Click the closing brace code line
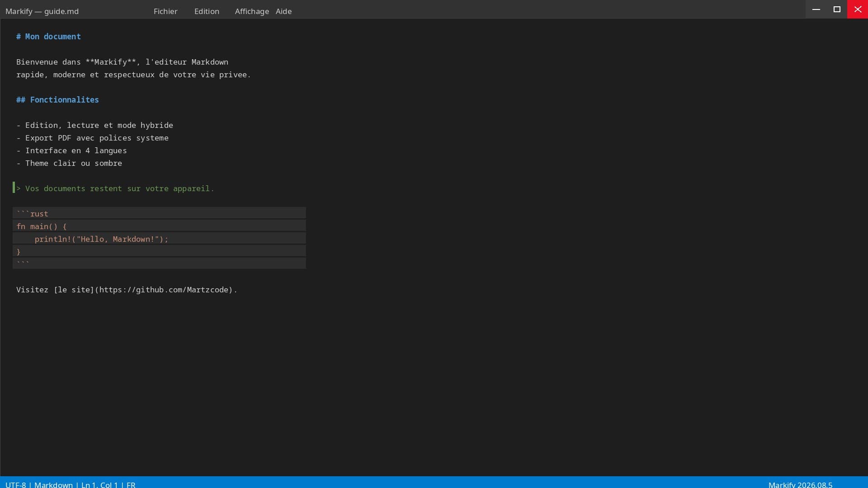Image resolution: width=868 pixels, height=488 pixels. [159, 251]
